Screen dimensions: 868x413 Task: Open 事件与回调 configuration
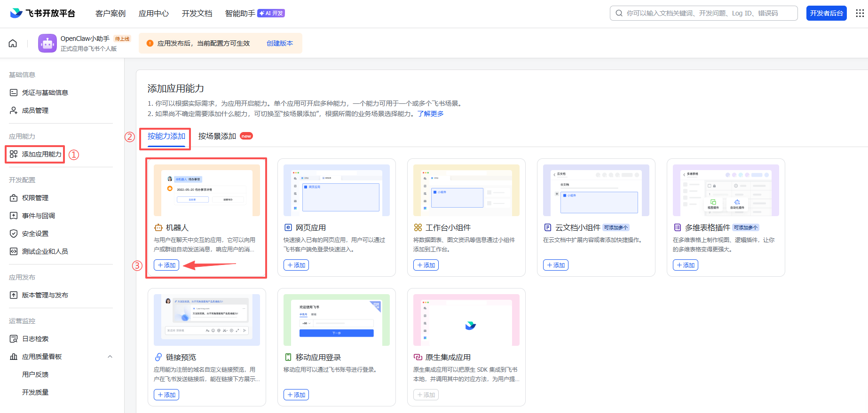point(38,216)
